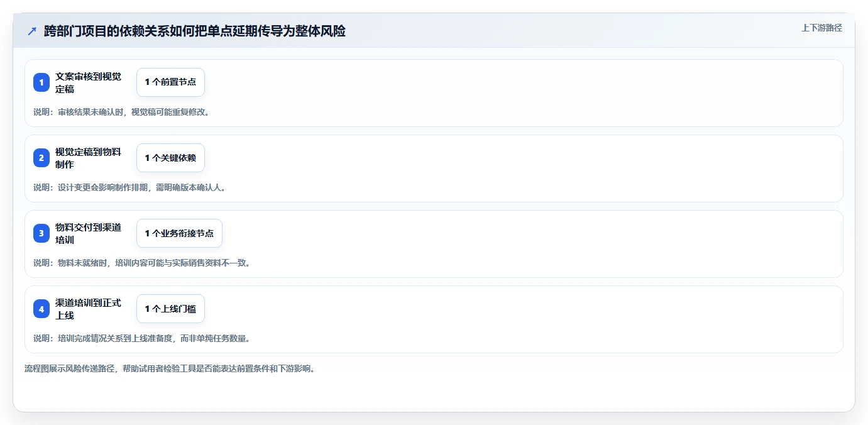868x425 pixels.
Task: Click the 文案审核到视觉定稿 step title
Action: 89,82
